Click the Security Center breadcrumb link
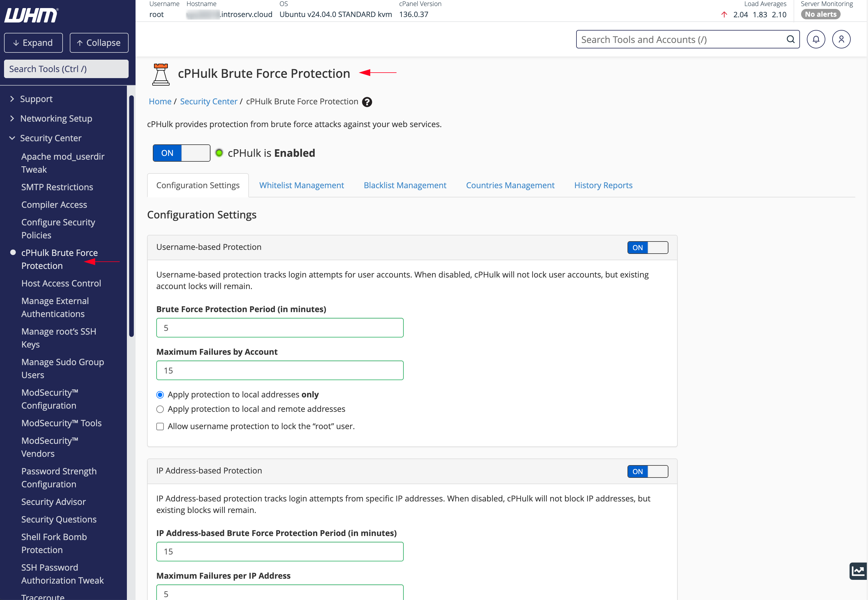The width and height of the screenshot is (868, 600). click(x=208, y=101)
